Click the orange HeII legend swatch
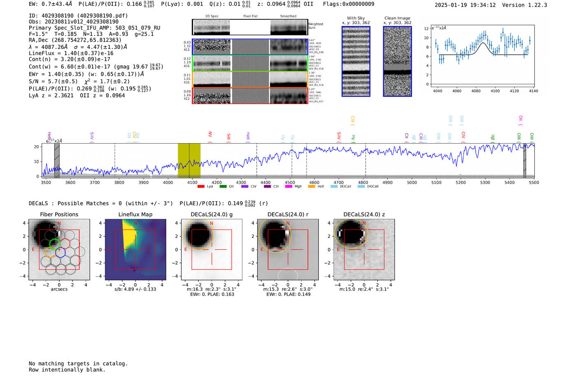 (x=311, y=186)
